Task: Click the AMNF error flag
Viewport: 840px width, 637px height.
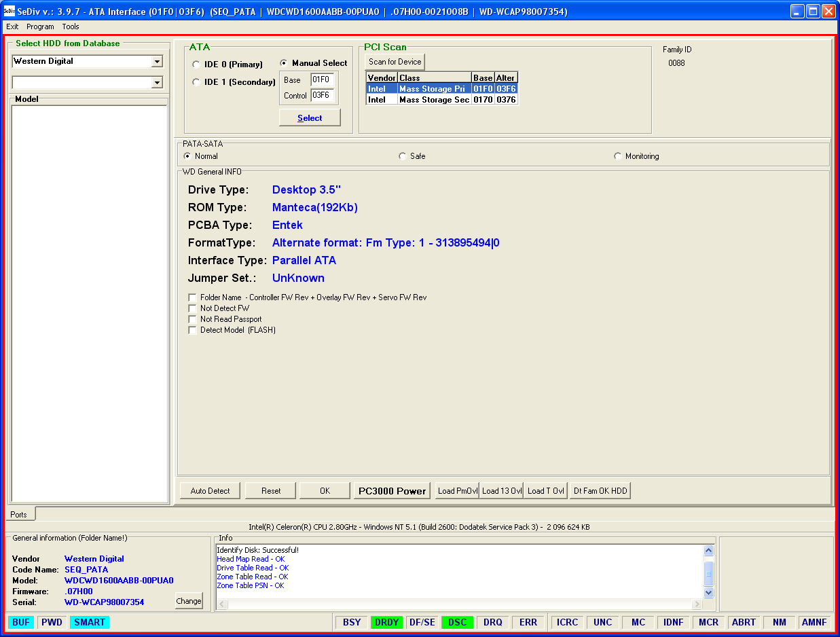Action: coord(814,622)
